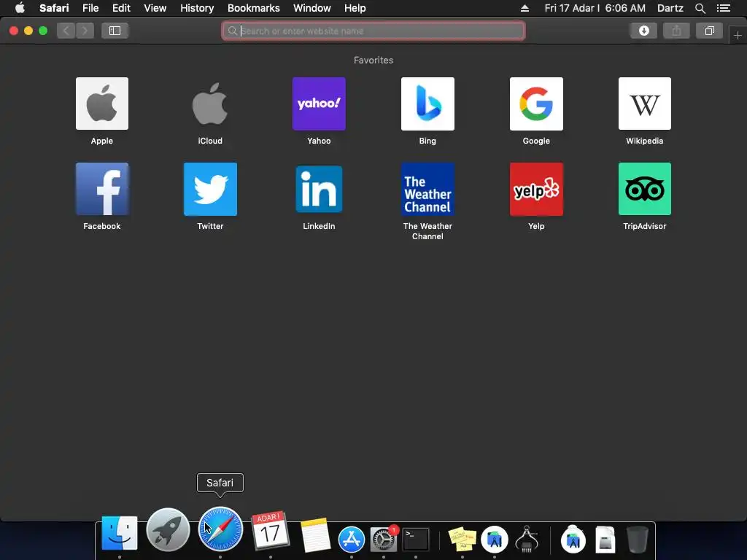
Task: Open the Window menu
Action: pos(312,8)
